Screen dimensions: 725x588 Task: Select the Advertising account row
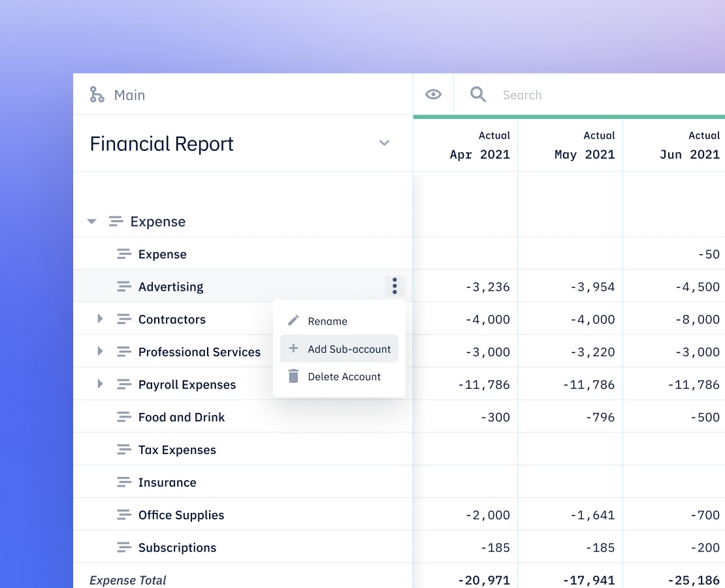243,286
